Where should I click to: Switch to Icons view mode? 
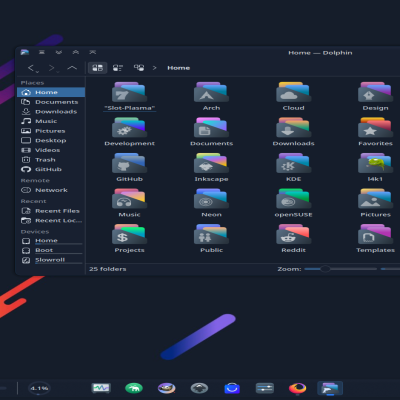(x=97, y=68)
